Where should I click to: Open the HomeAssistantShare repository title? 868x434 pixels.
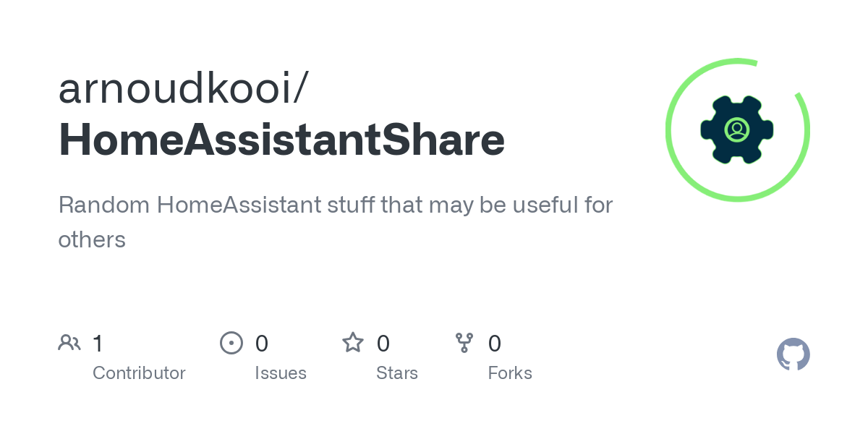(281, 140)
